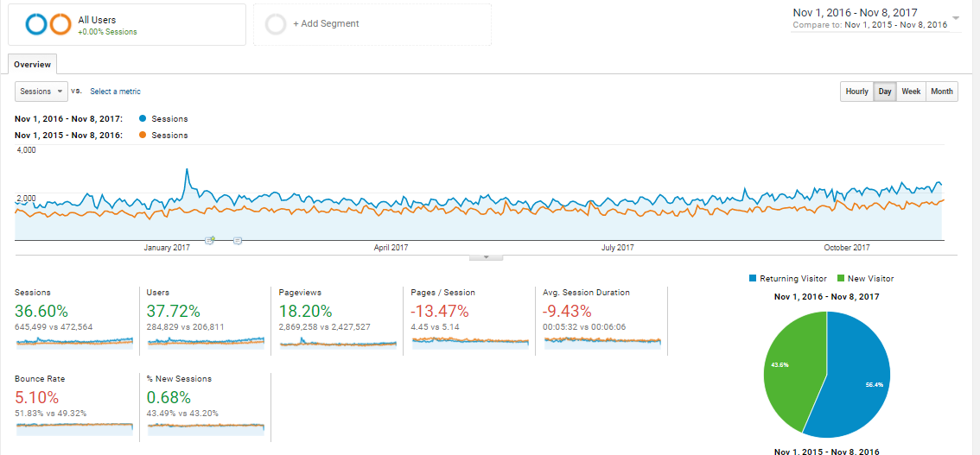
Task: Open the first annotation marker under January 2017
Action: [x=209, y=240]
